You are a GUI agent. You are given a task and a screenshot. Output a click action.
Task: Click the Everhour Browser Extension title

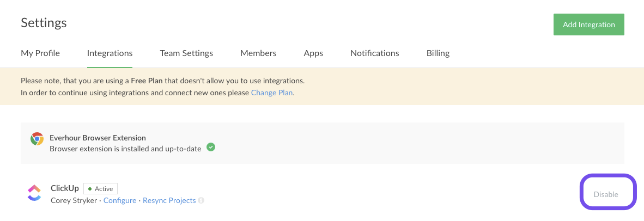click(98, 138)
